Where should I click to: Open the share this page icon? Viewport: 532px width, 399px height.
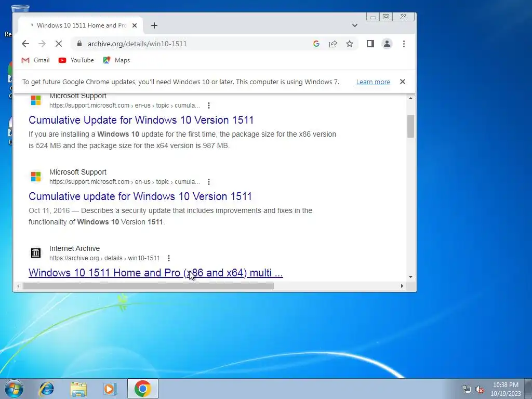(x=333, y=44)
